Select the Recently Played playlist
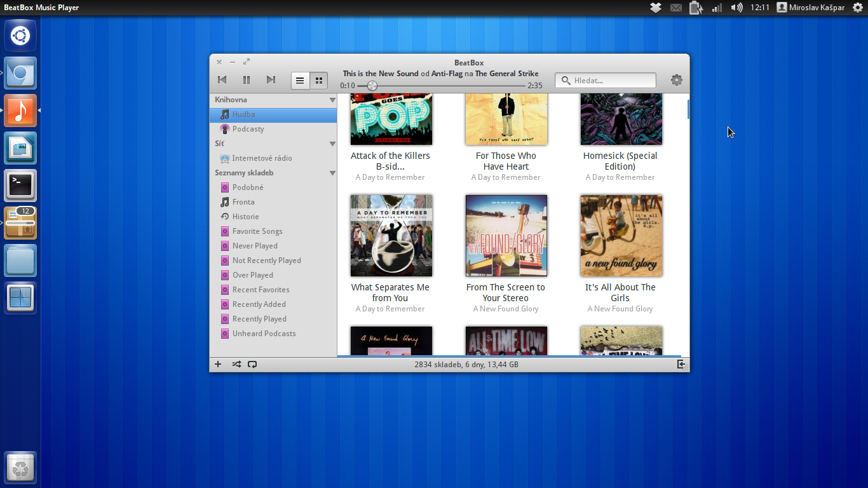Image resolution: width=868 pixels, height=488 pixels. pyautogui.click(x=273, y=319)
